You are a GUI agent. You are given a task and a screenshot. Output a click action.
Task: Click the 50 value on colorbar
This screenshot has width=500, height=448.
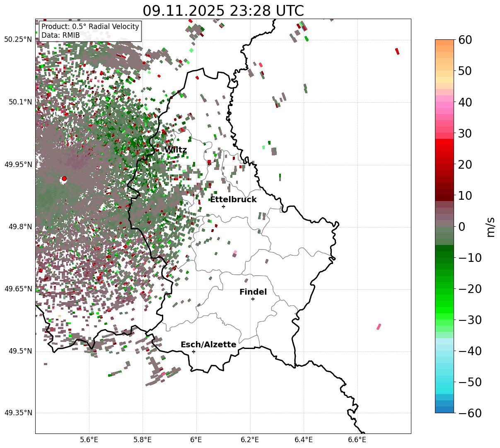click(x=466, y=71)
